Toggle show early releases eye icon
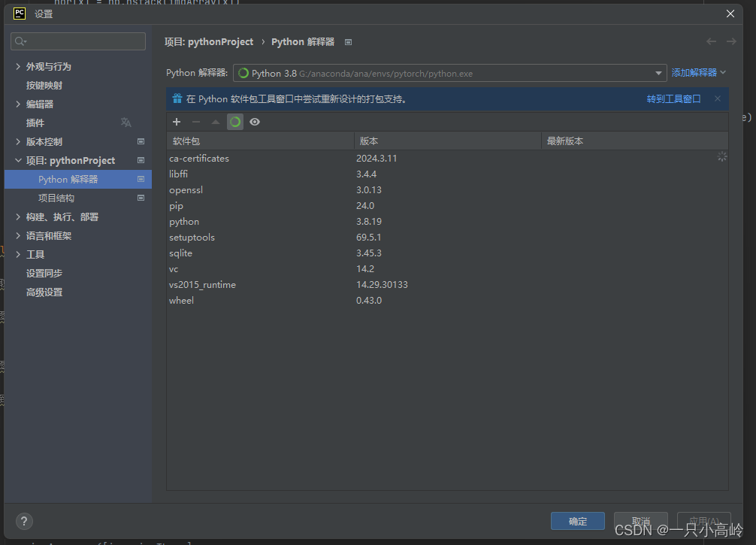 [x=255, y=122]
